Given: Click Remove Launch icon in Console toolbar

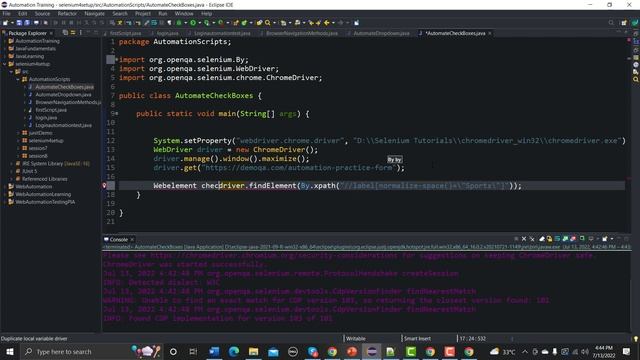Looking at the screenshot, I should pyautogui.click(x=524, y=239).
